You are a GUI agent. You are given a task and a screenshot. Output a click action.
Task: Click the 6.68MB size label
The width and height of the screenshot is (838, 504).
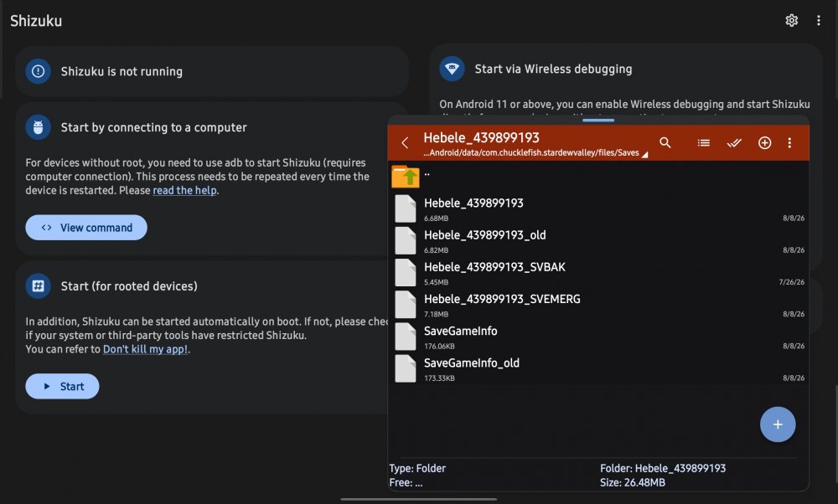point(436,218)
